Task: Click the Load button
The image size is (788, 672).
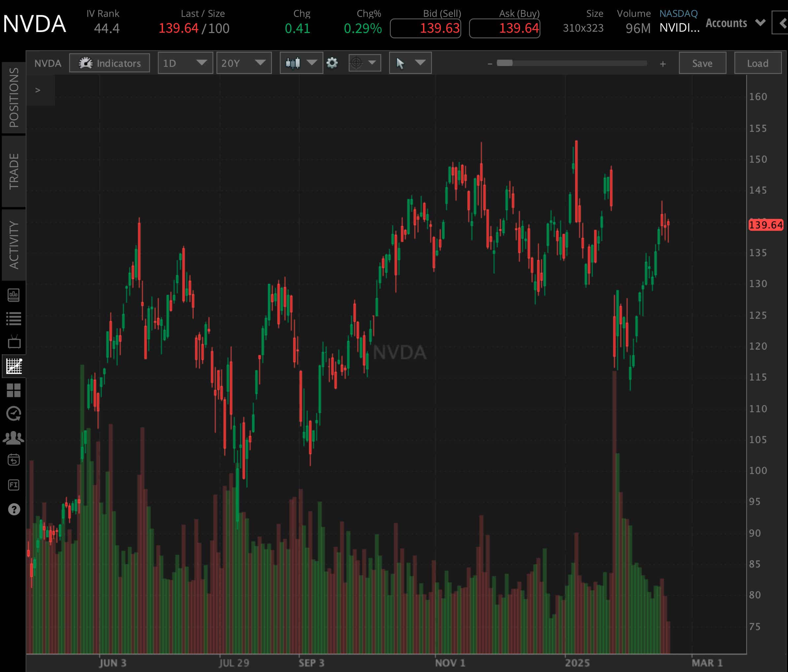Action: pyautogui.click(x=758, y=63)
